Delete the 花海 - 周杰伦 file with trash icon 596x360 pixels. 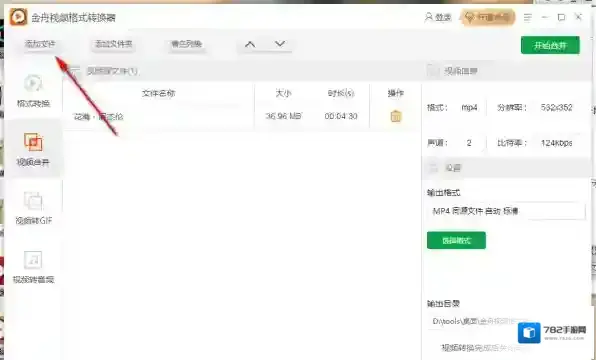[396, 116]
